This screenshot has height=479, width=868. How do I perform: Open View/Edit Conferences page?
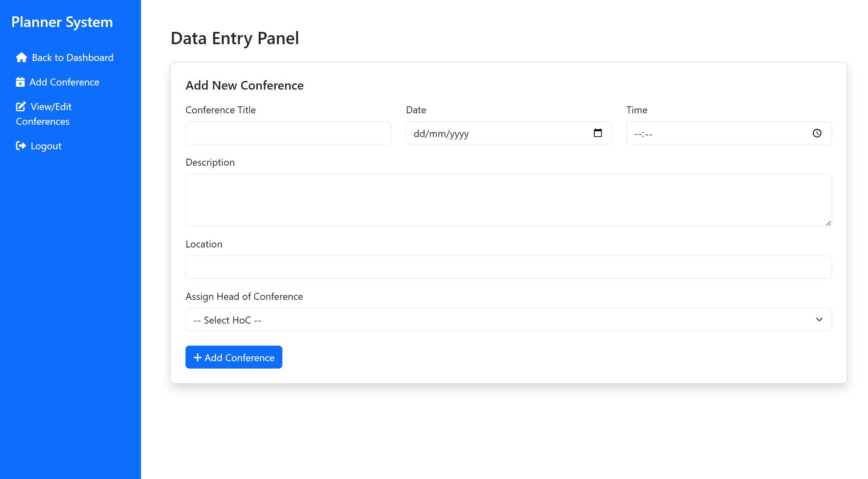tap(44, 114)
